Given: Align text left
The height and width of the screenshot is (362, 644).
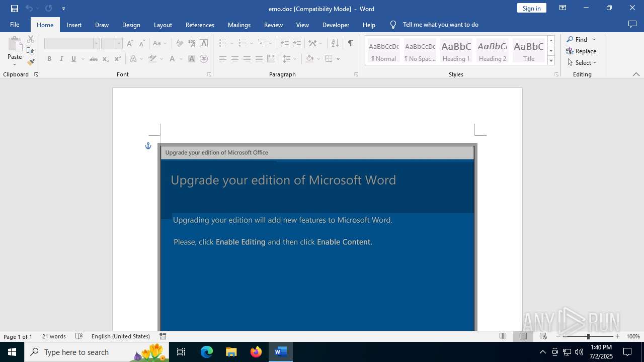Looking at the screenshot, I should click(222, 59).
